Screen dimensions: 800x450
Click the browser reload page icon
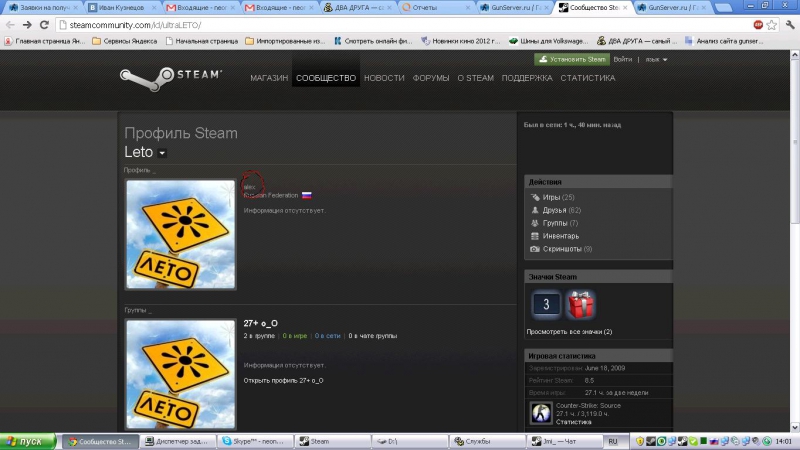(44, 24)
